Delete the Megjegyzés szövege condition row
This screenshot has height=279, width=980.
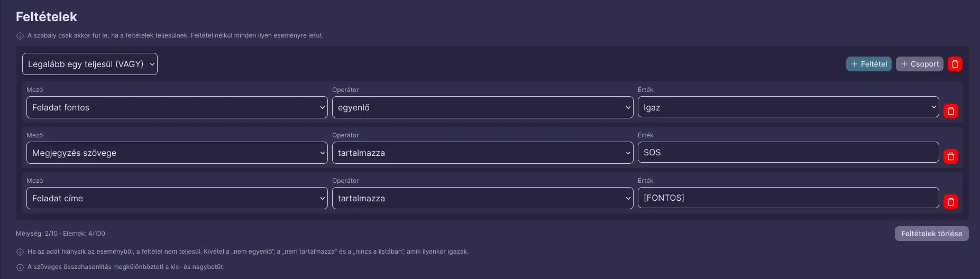tap(950, 156)
